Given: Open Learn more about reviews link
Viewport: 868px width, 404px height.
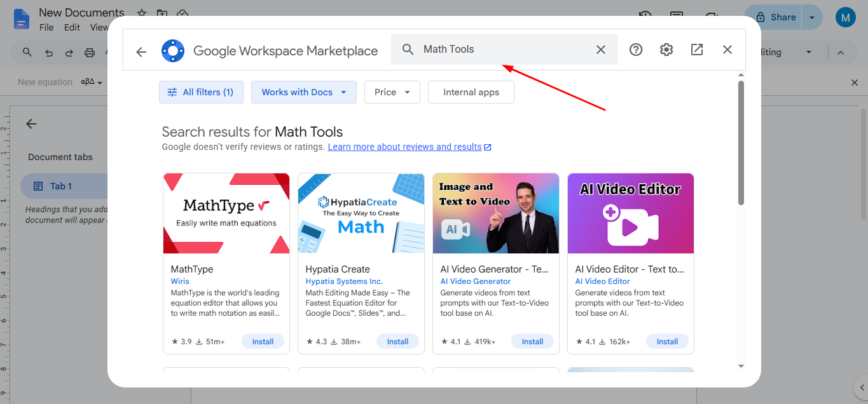Looking at the screenshot, I should coord(409,147).
